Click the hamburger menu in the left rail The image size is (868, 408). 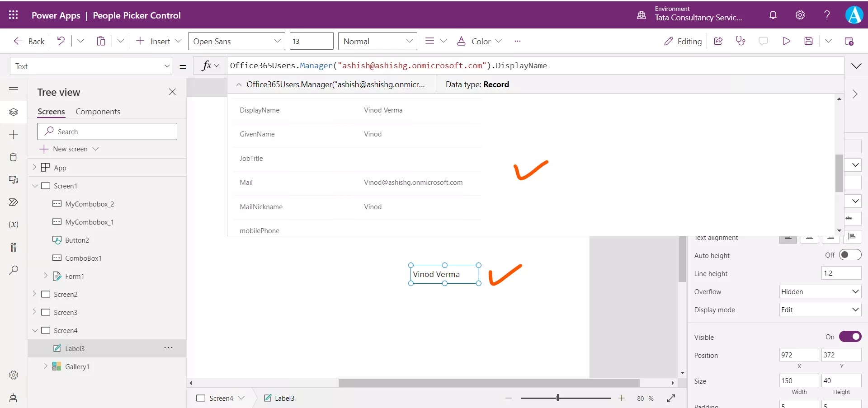[14, 89]
